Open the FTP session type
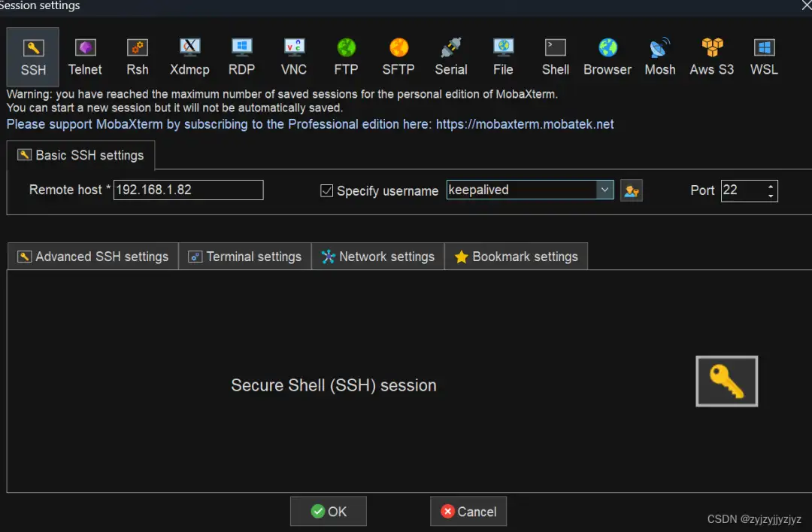Screen dimensions: 812x532 [x=346, y=57]
